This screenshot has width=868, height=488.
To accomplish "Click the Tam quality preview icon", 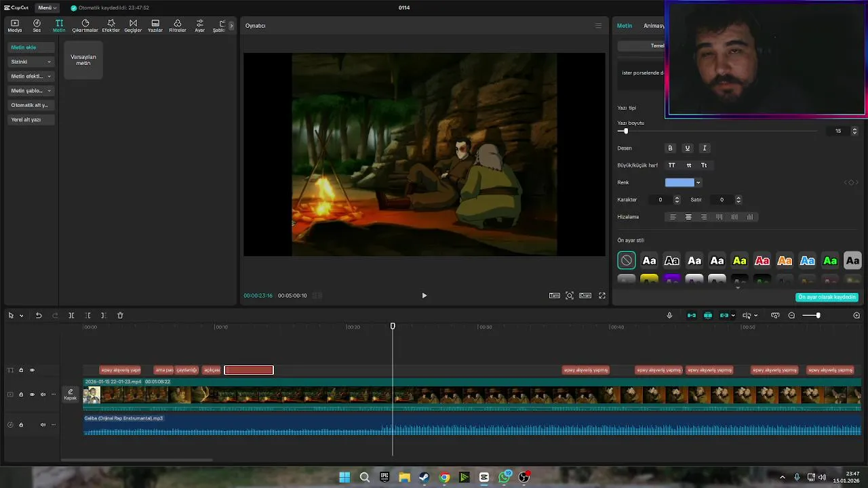I will pos(555,296).
